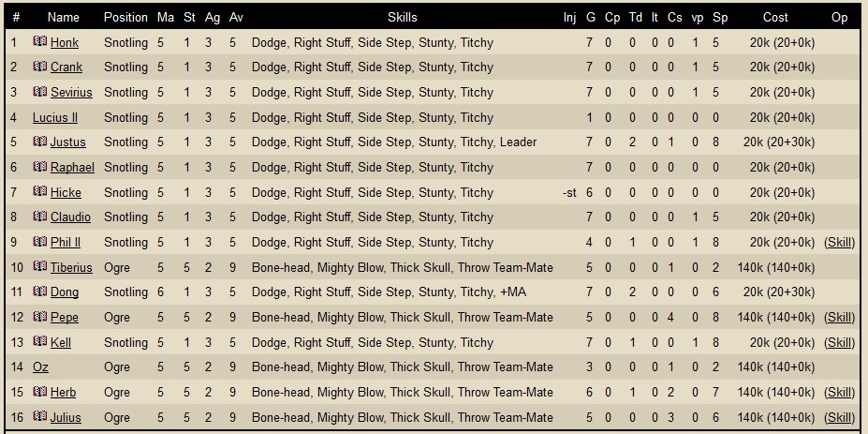Click the book icon beside Claudio
This screenshot has width=868, height=434.
point(40,217)
